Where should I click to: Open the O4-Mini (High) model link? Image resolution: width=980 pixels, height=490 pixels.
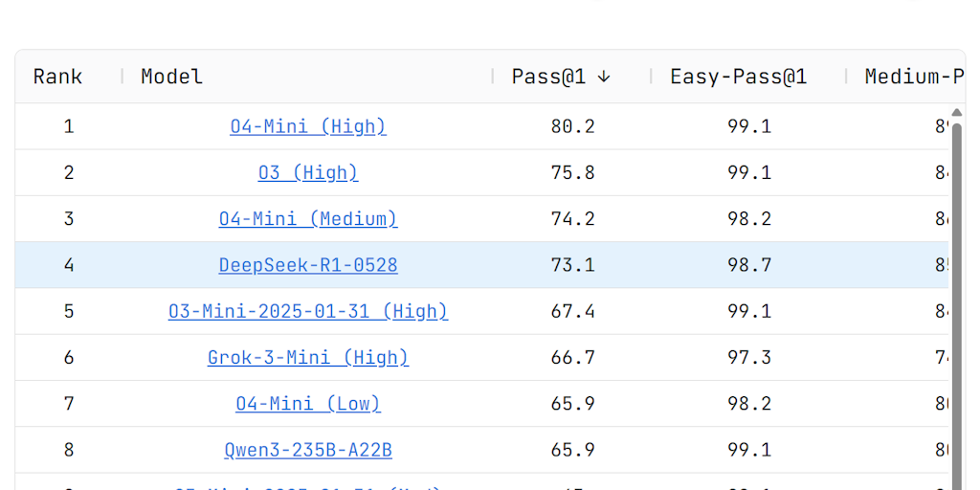point(308,126)
